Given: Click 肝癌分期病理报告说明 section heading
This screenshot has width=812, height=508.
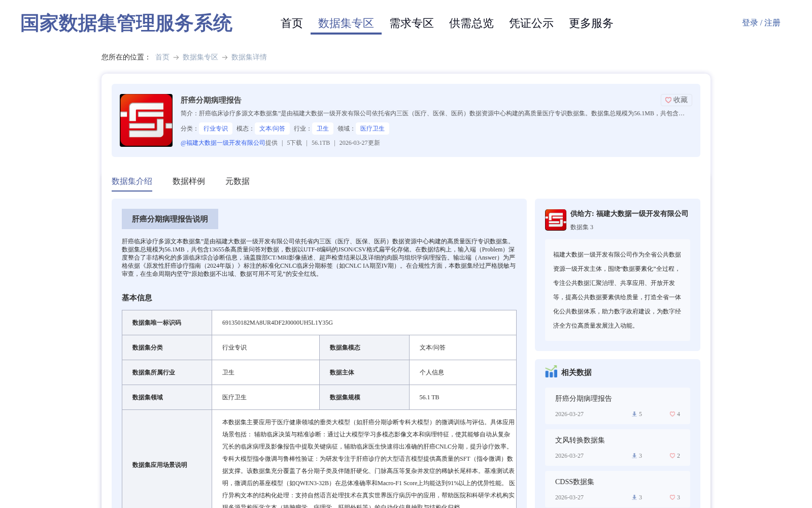Looking at the screenshot, I should click(170, 219).
